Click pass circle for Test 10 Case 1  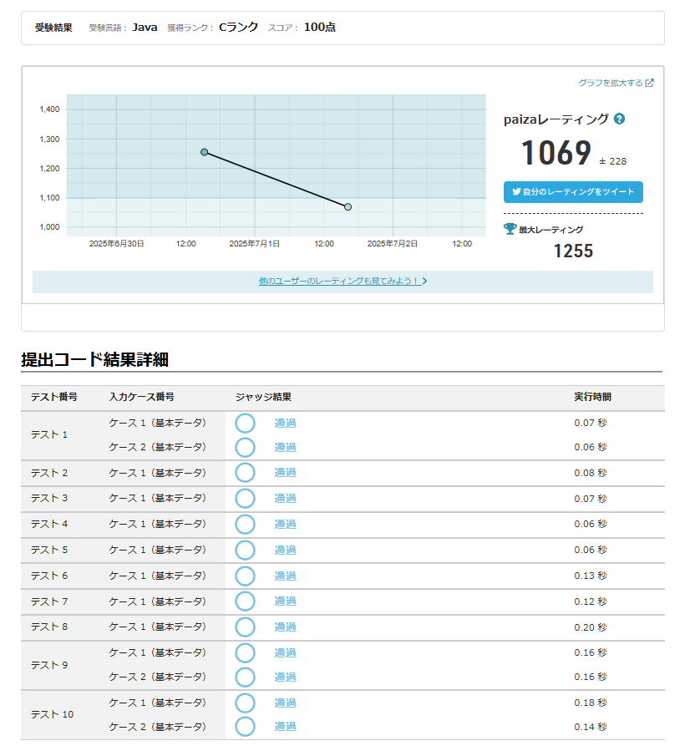click(245, 703)
